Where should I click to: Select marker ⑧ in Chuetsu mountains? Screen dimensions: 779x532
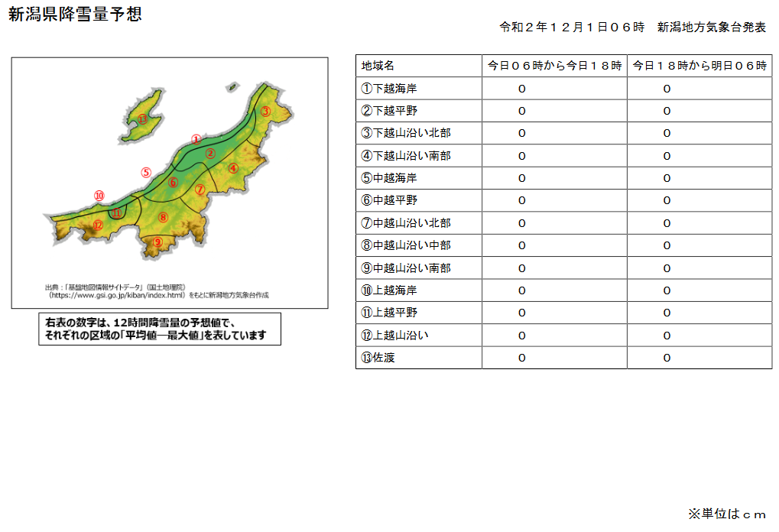pyautogui.click(x=163, y=218)
